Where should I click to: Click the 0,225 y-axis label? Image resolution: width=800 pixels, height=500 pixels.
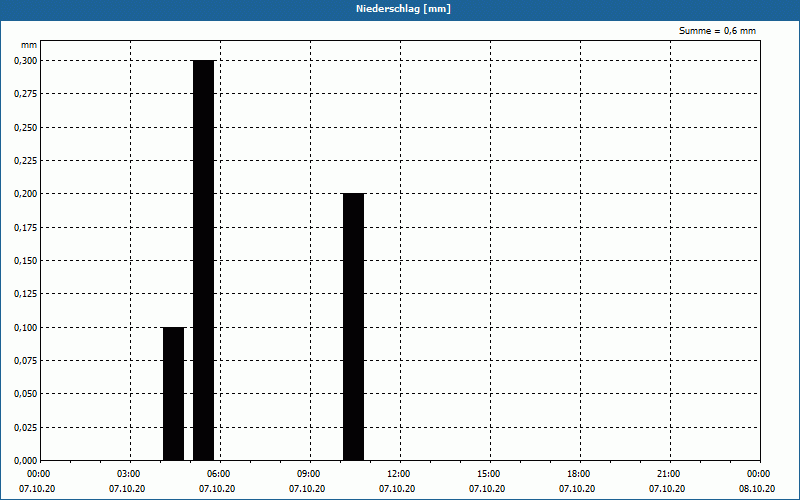pos(25,161)
